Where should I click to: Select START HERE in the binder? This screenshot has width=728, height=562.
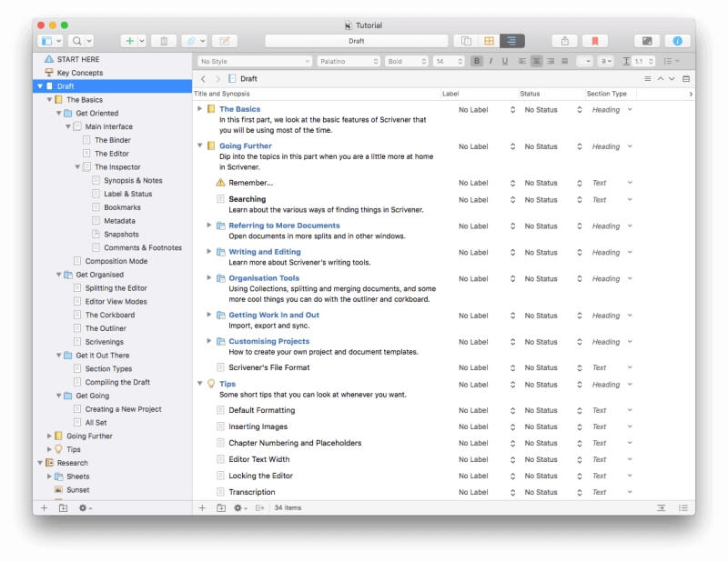point(78,59)
